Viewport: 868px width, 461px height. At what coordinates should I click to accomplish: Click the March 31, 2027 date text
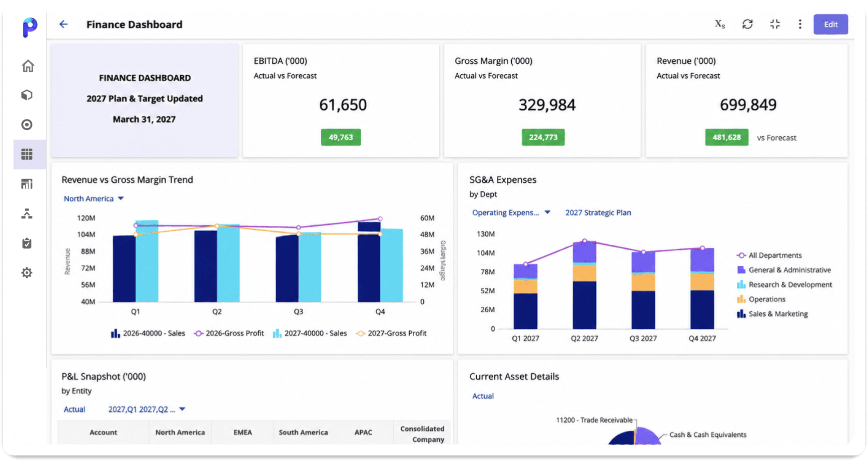[144, 119]
